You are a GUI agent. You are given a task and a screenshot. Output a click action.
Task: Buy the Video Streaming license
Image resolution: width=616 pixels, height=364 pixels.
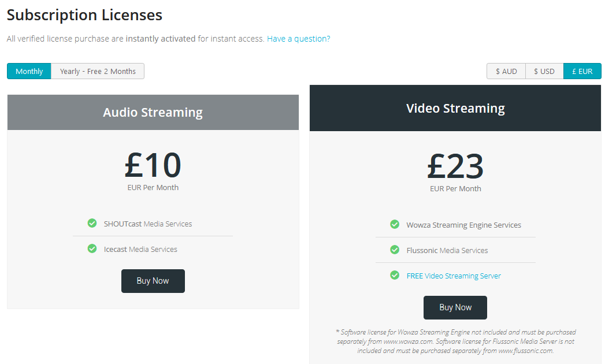455,307
